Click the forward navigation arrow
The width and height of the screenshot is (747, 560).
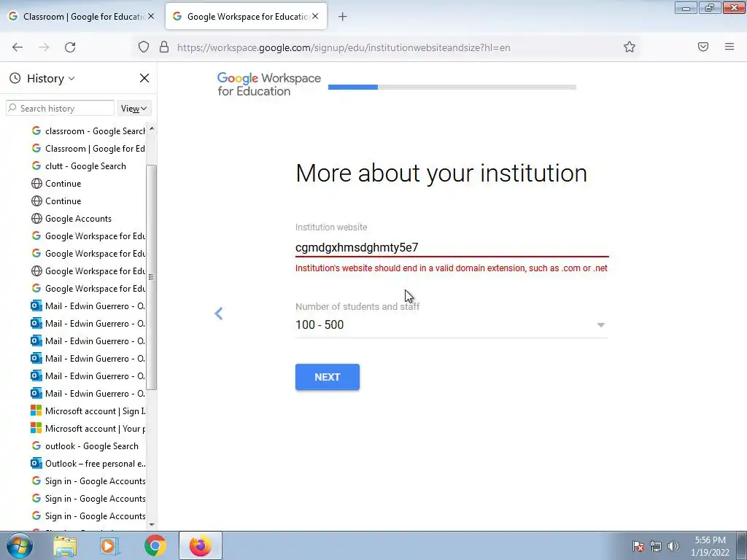[x=44, y=47]
